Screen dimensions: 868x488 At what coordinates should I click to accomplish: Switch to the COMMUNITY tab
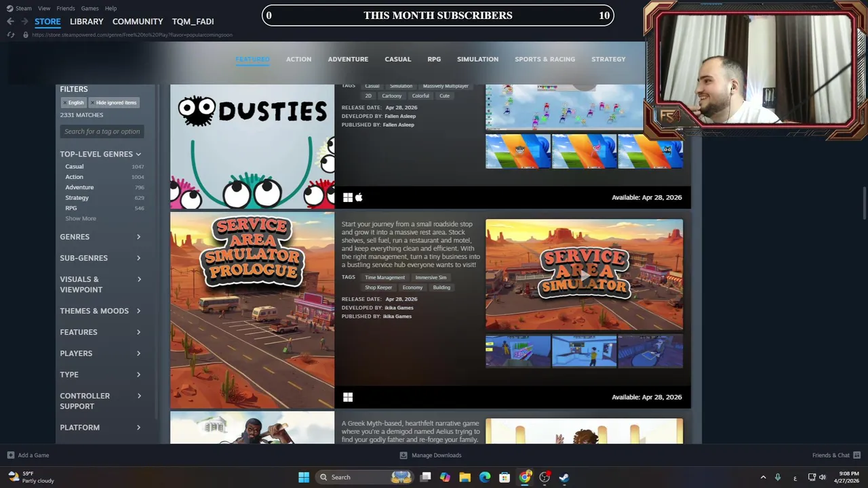[x=138, y=22]
